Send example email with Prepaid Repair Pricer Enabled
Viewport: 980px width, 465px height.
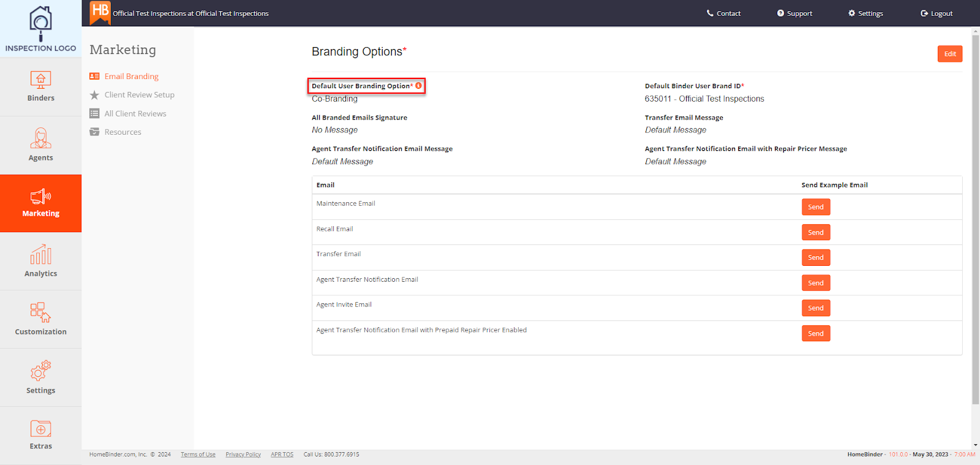[x=816, y=333]
